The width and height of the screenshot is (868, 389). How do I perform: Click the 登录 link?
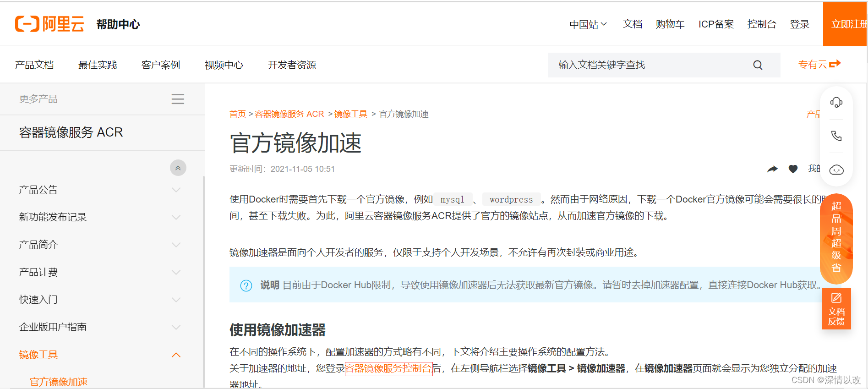(800, 24)
